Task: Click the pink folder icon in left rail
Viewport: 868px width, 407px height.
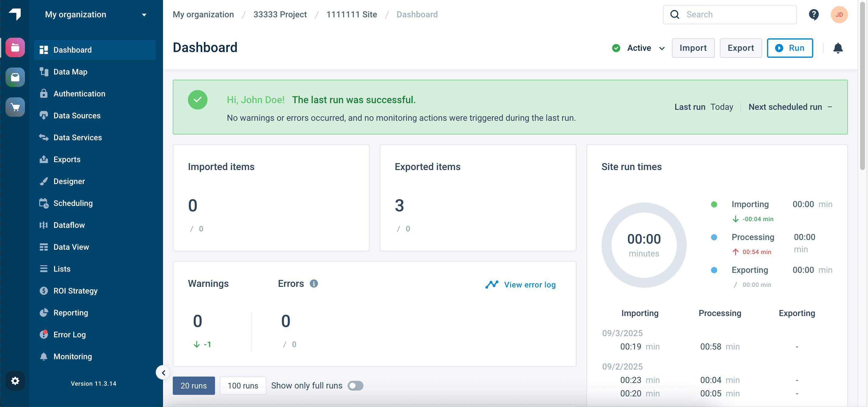Action: coord(15,47)
